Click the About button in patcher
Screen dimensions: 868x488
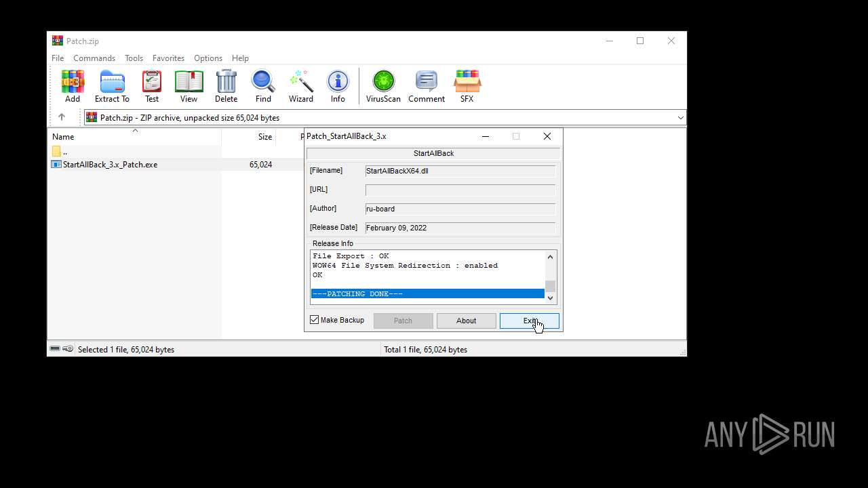[467, 321]
